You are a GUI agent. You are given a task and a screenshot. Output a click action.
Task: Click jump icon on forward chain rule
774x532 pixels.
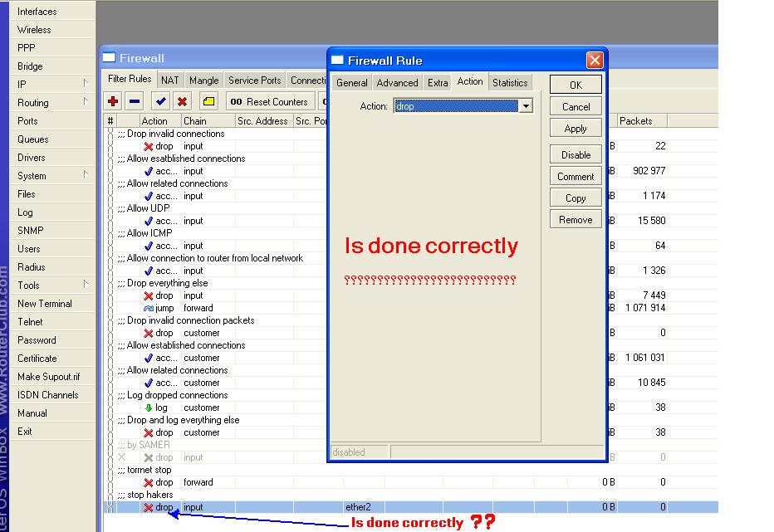tap(148, 308)
